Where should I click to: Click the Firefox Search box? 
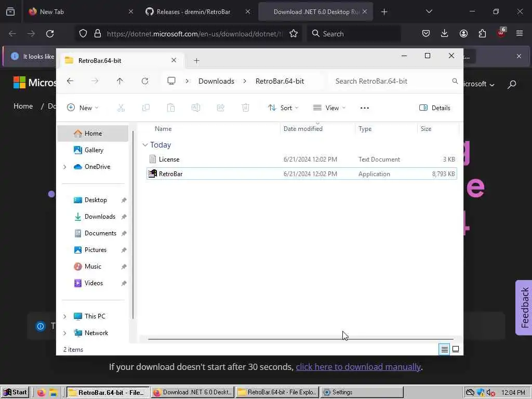tap(354, 34)
